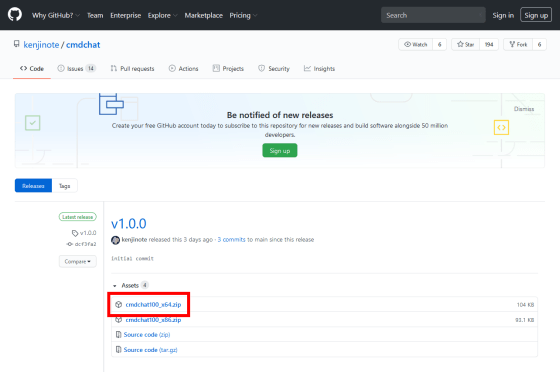Click the Watch button

click(x=415, y=44)
